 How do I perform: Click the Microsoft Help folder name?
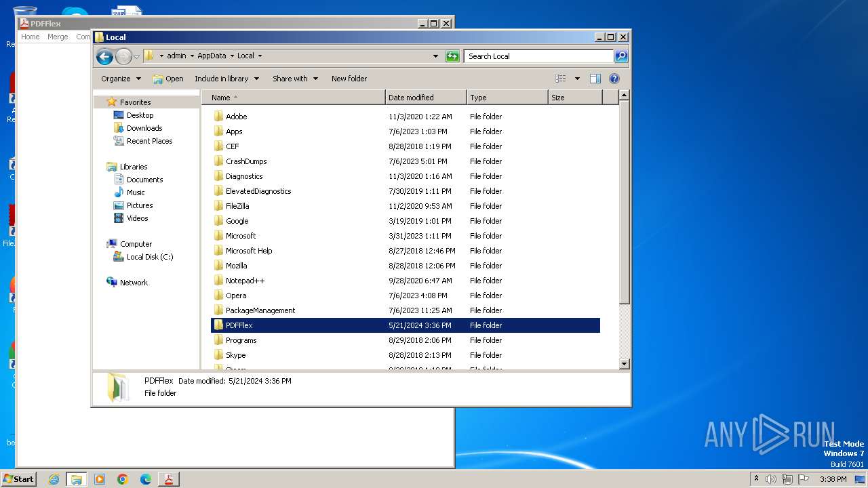tap(249, 251)
